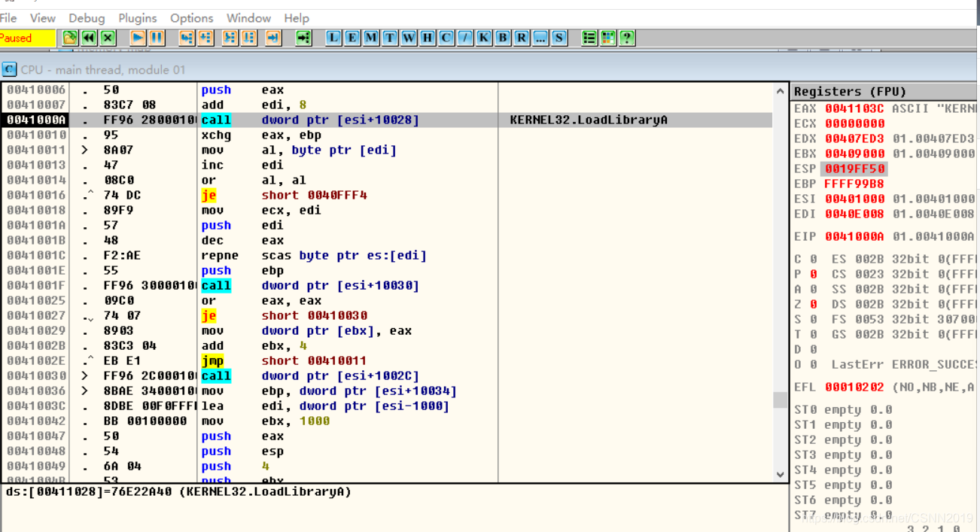The image size is (980, 532).
Task: Open the Plugins menu
Action: tap(138, 18)
